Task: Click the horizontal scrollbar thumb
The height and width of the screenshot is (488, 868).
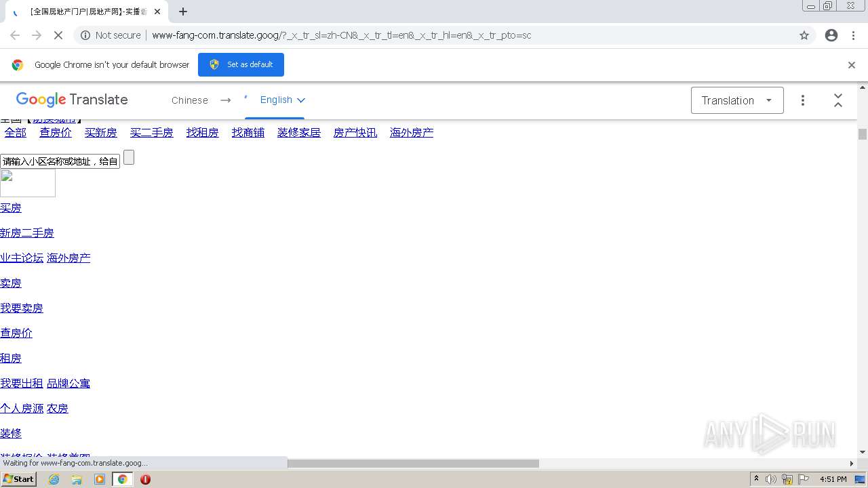Action: 413,464
